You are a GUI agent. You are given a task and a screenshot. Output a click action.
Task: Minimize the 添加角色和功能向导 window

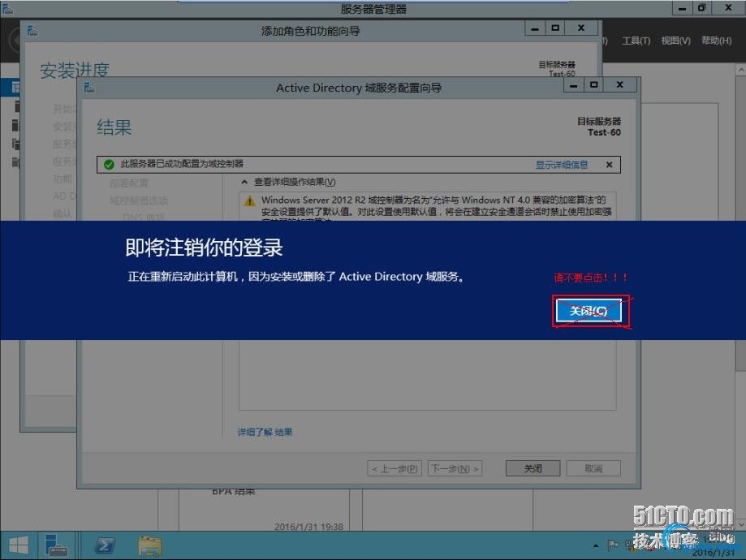(535, 28)
